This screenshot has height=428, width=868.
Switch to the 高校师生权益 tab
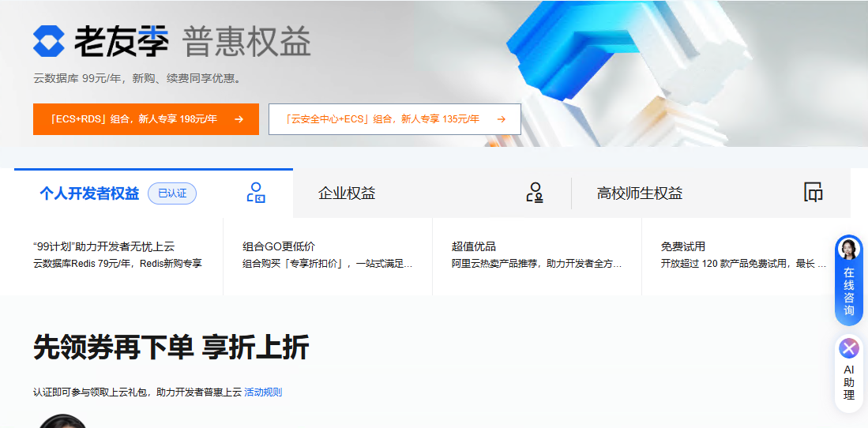tap(640, 193)
